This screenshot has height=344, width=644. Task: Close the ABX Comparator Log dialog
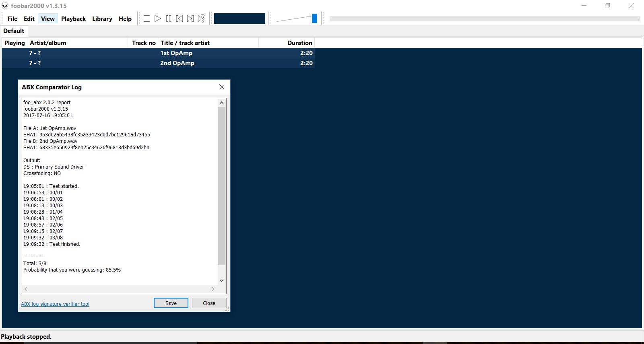click(221, 87)
